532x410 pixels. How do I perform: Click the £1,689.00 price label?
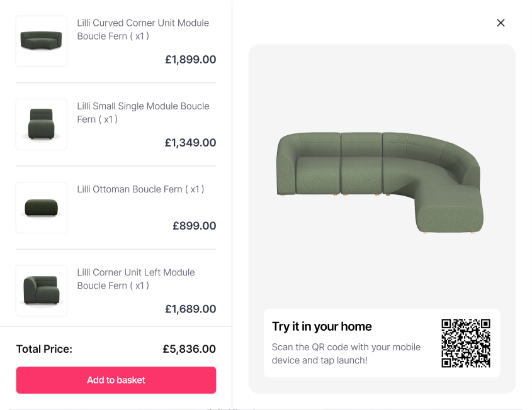191,309
